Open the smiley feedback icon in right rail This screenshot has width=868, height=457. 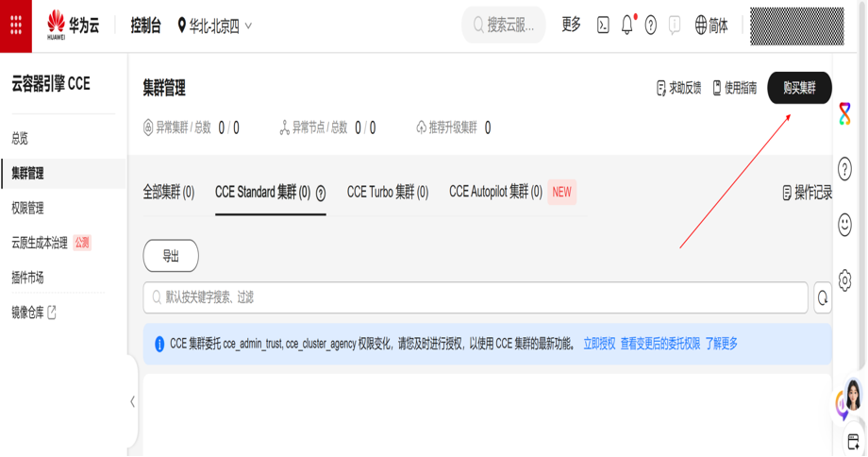(x=844, y=225)
